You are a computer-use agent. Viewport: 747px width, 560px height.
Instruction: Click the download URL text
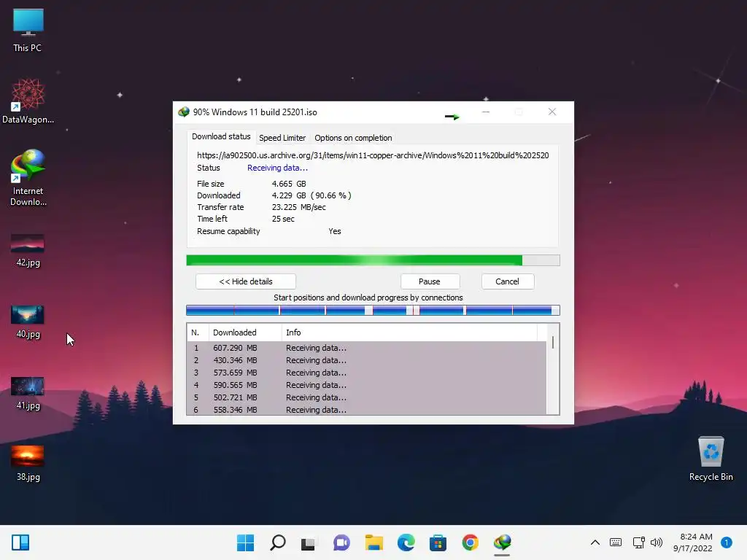point(373,155)
